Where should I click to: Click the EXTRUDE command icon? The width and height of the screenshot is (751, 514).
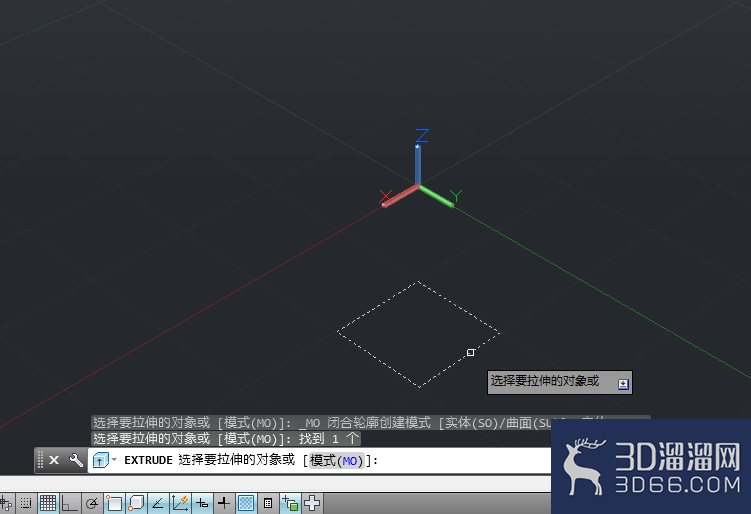point(100,460)
